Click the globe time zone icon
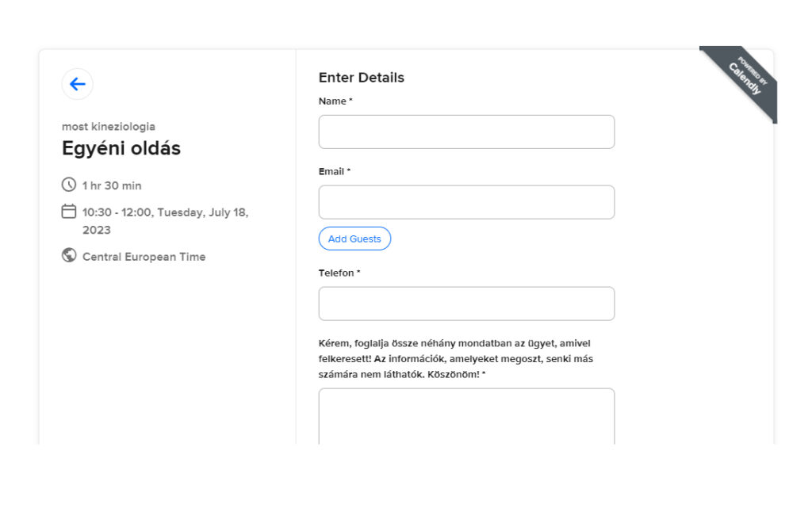Viewport: 812px width, 508px height. coord(69,255)
